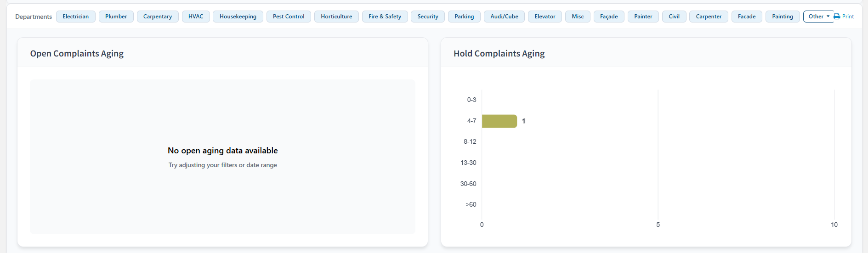
Task: Select the Pest Control filter
Action: [x=289, y=17]
